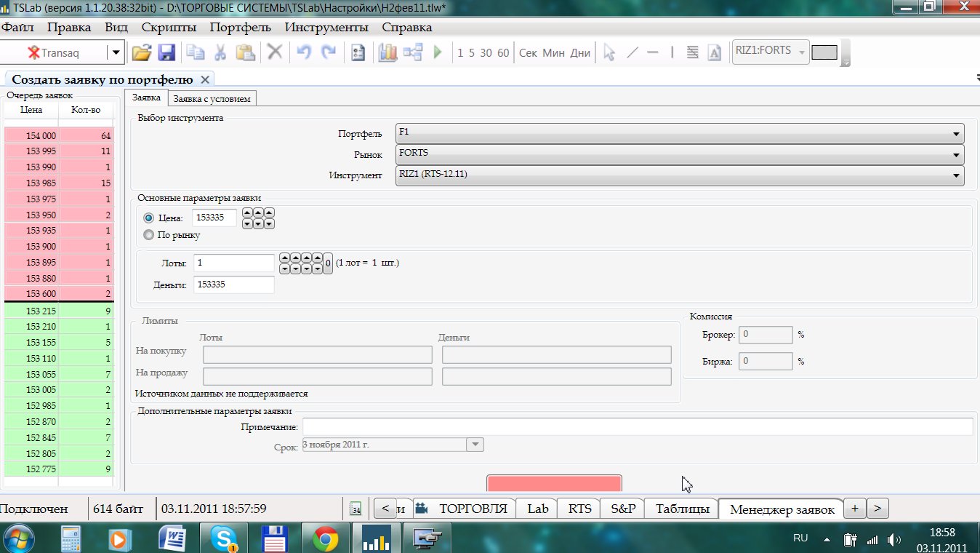The image size is (980, 553).
Task: Select the cursor pointer tool
Action: pos(609,52)
